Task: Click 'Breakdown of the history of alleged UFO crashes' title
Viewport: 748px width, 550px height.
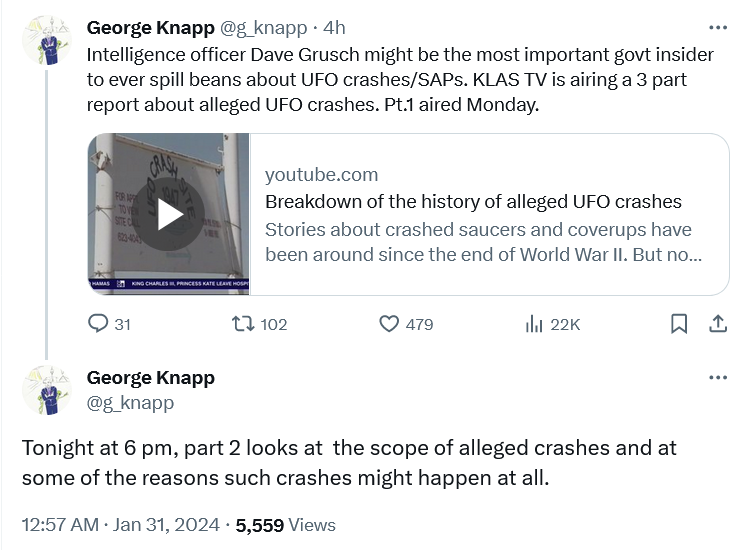Action: click(473, 201)
